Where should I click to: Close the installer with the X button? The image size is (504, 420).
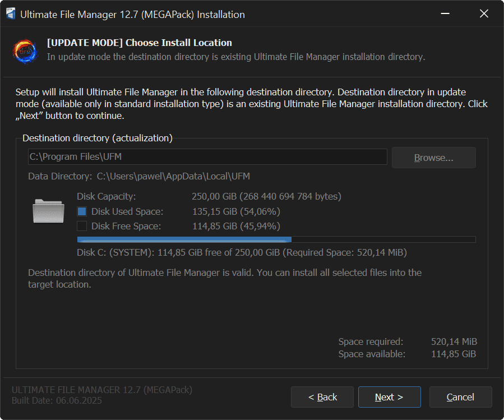pos(484,15)
